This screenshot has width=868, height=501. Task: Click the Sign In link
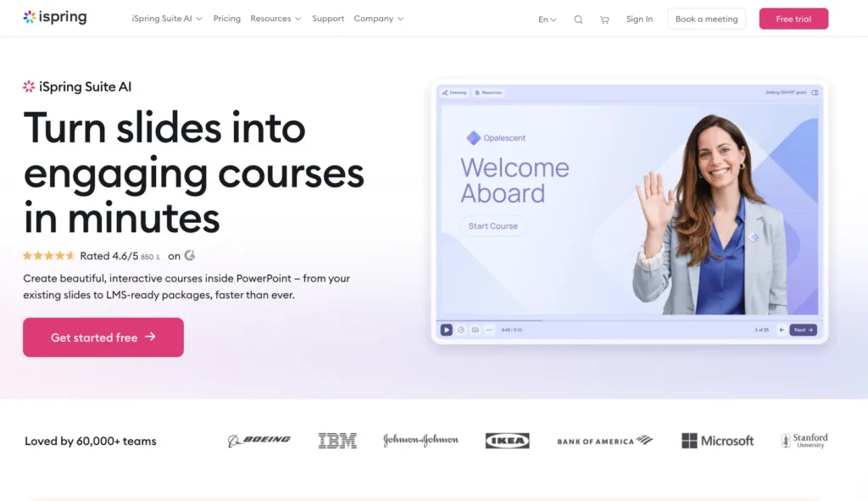tap(639, 19)
